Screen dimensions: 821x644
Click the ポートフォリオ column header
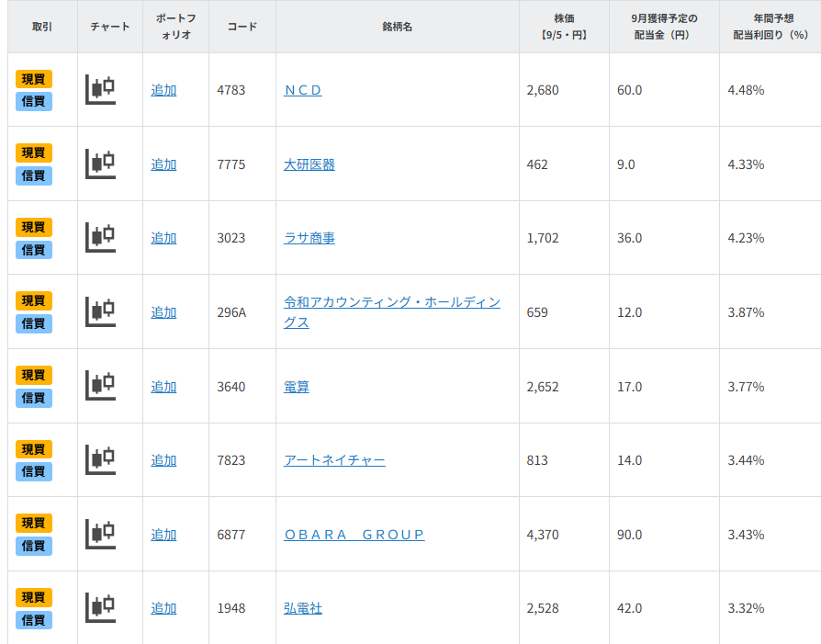tap(176, 27)
